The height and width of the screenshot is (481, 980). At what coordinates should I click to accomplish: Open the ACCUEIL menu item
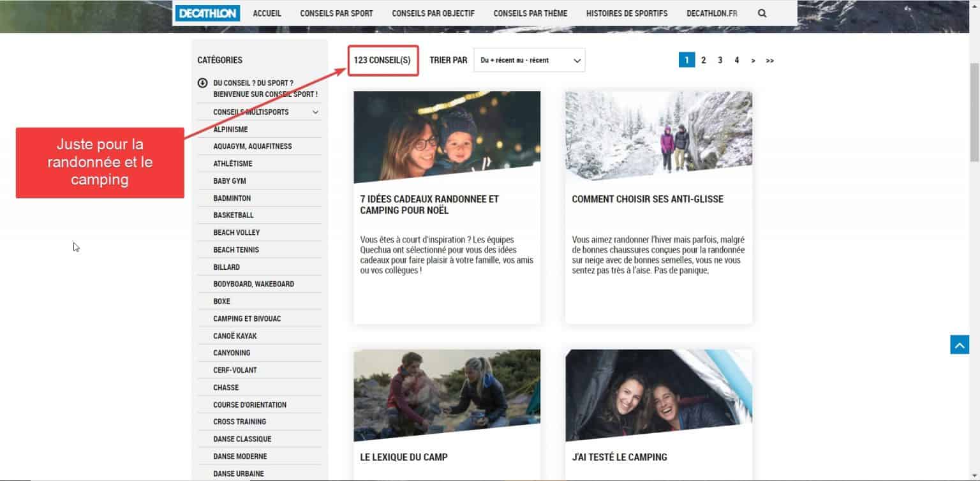(x=267, y=12)
